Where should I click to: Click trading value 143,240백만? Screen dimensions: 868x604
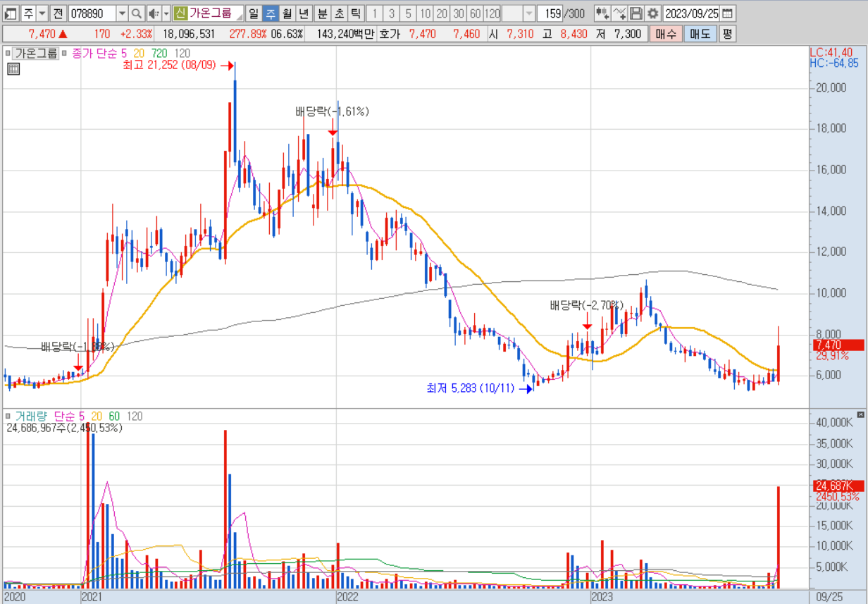coord(345,34)
